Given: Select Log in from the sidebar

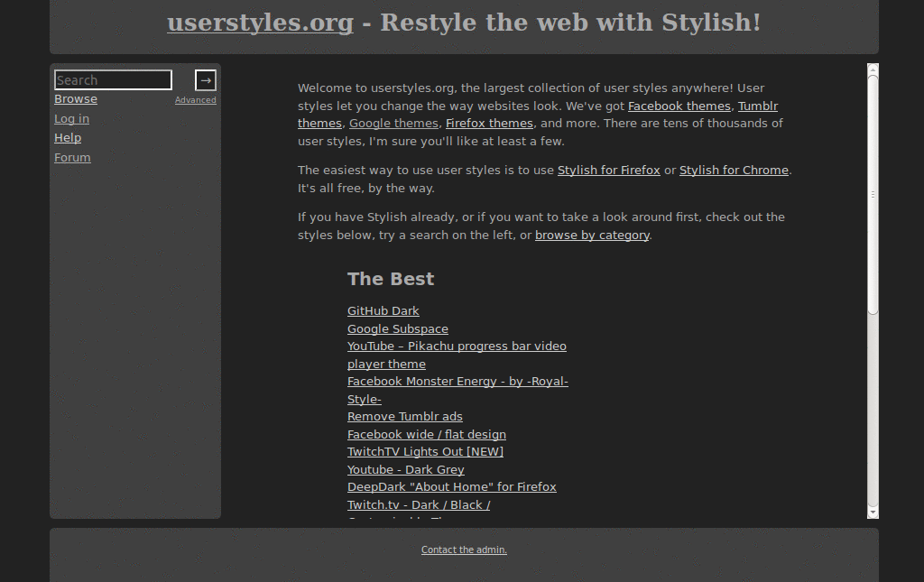Looking at the screenshot, I should click(x=71, y=118).
